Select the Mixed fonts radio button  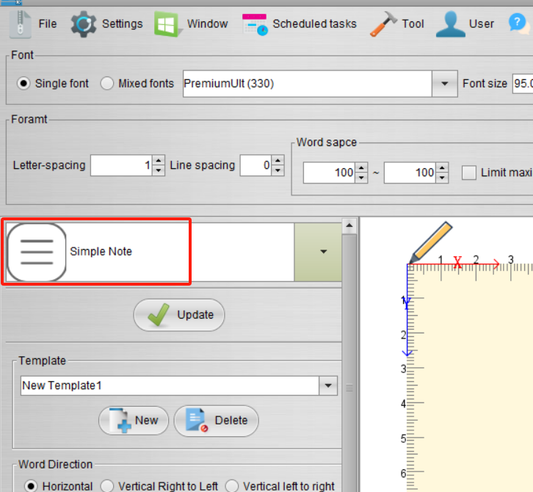click(107, 83)
